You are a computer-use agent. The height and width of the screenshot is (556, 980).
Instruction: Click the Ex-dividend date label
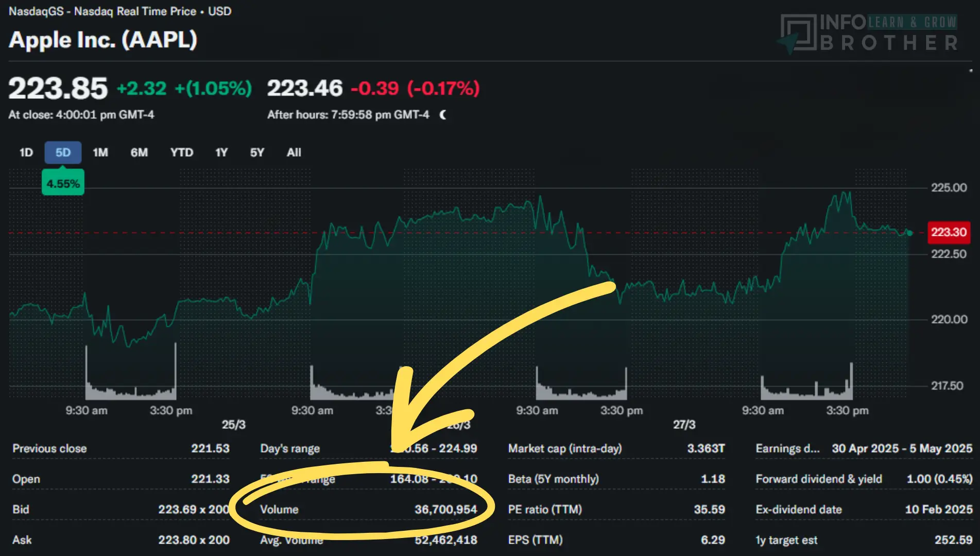[x=799, y=509]
